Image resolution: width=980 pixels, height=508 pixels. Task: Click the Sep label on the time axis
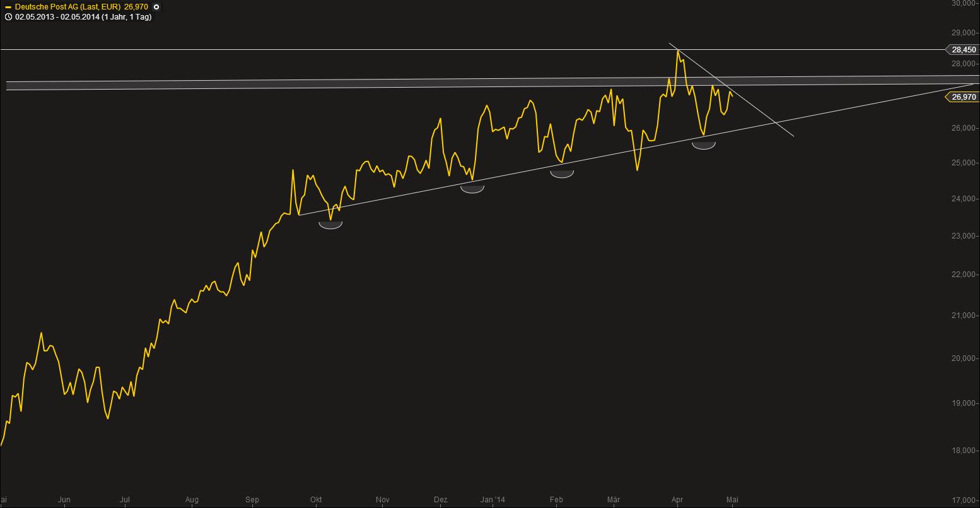[252, 500]
